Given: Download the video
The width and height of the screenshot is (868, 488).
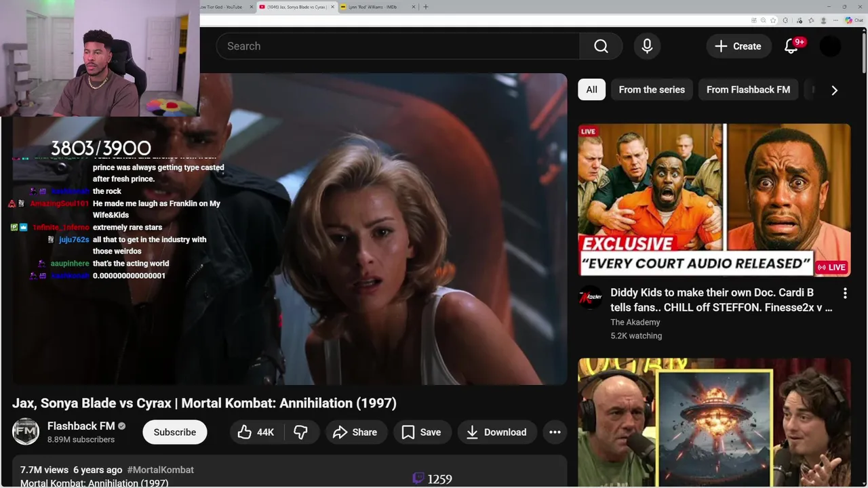Looking at the screenshot, I should pos(497,432).
